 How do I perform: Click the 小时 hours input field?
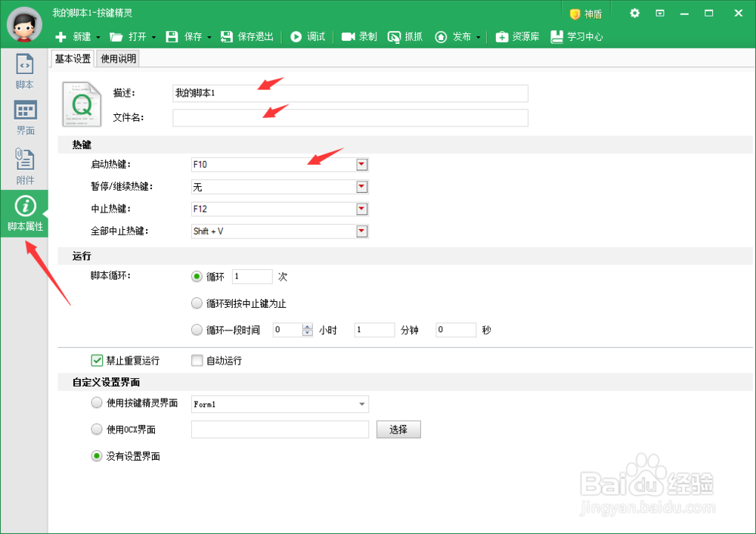pyautogui.click(x=287, y=330)
